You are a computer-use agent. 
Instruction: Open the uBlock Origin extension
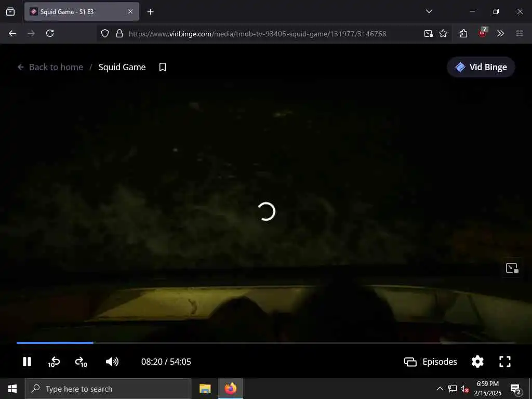coord(482,33)
